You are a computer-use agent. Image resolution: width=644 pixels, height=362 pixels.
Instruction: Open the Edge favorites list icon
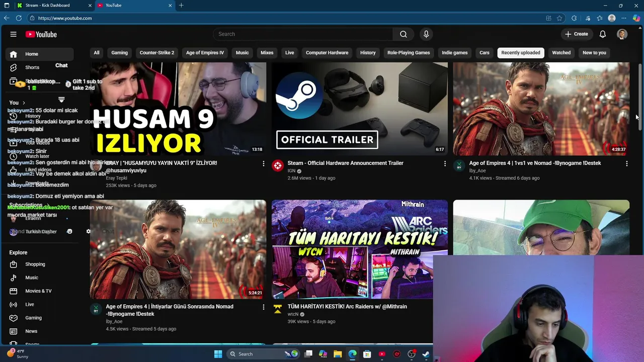pos(600,18)
